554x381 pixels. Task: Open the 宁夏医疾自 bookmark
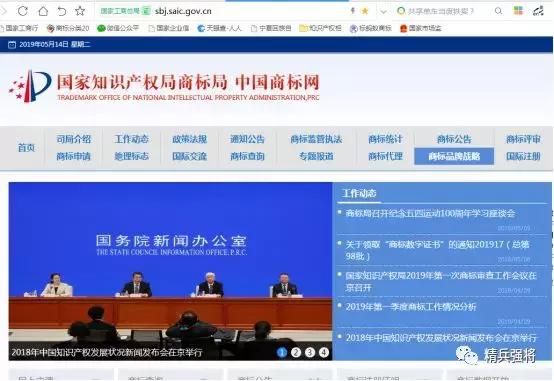(x=271, y=28)
